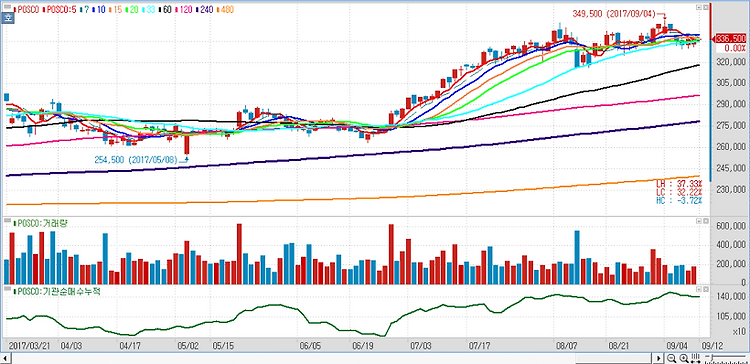Select the 20-day moving average legend
This screenshot has height=364, width=750.
pyautogui.click(x=132, y=10)
